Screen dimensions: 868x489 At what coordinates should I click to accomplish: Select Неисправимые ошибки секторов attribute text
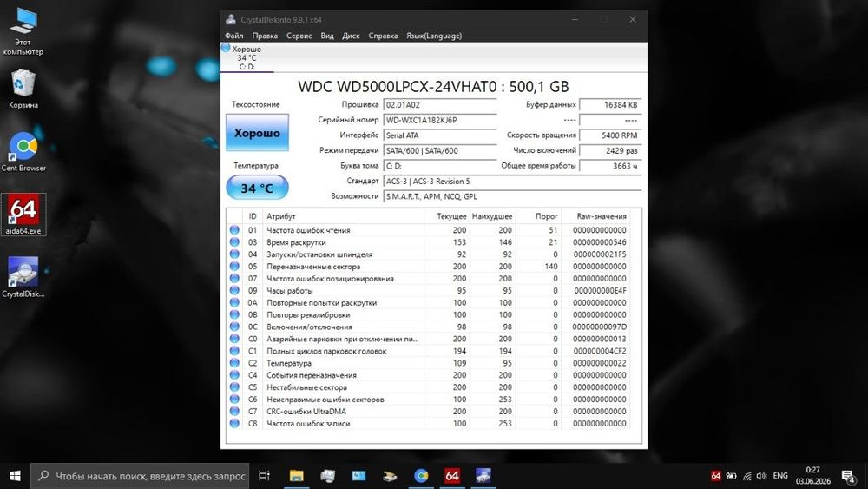(x=325, y=400)
